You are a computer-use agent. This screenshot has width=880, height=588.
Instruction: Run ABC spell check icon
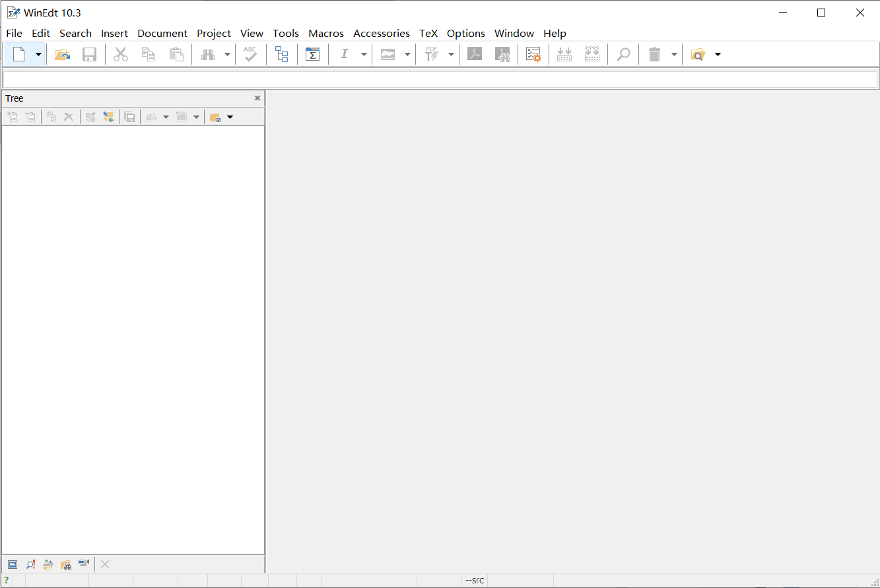coord(250,54)
